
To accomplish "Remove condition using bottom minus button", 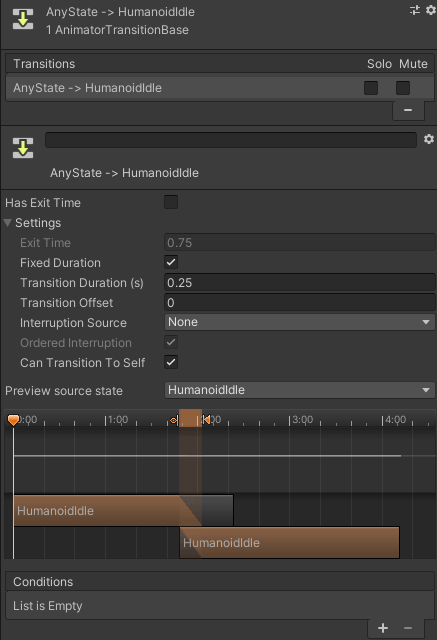I will tap(408, 628).
